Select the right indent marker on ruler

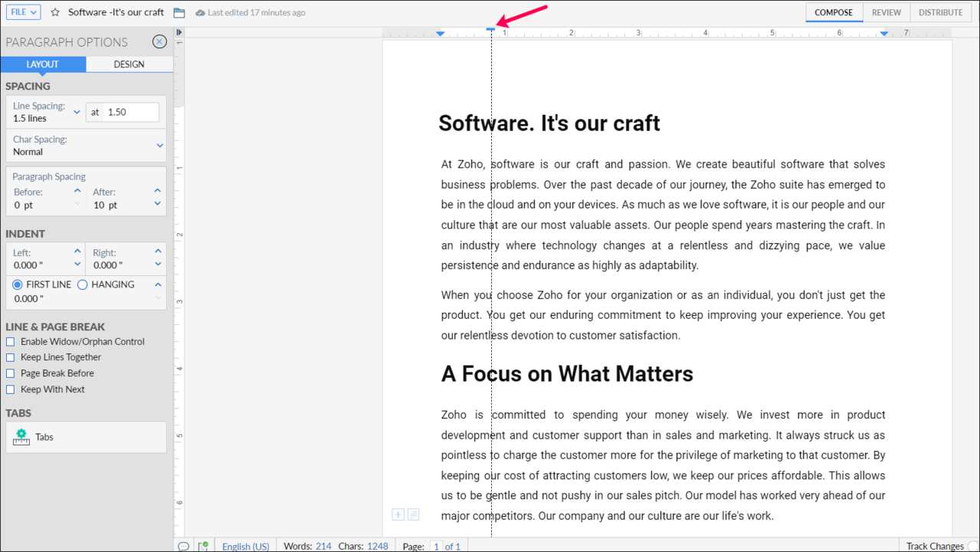[x=884, y=33]
